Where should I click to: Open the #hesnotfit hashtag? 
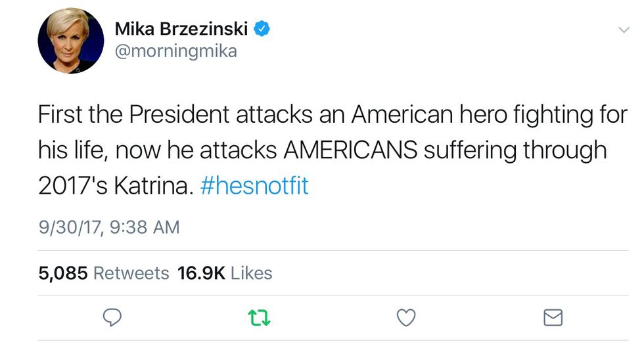[254, 186]
